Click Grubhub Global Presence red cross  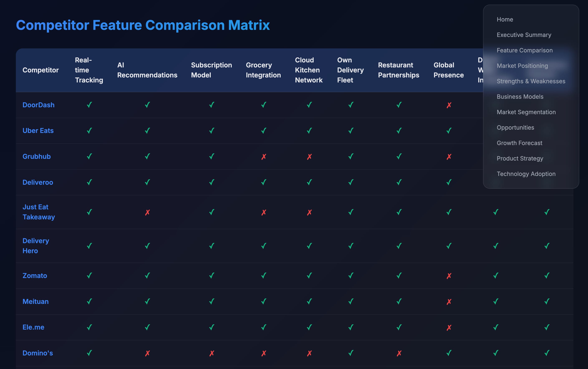click(x=449, y=157)
